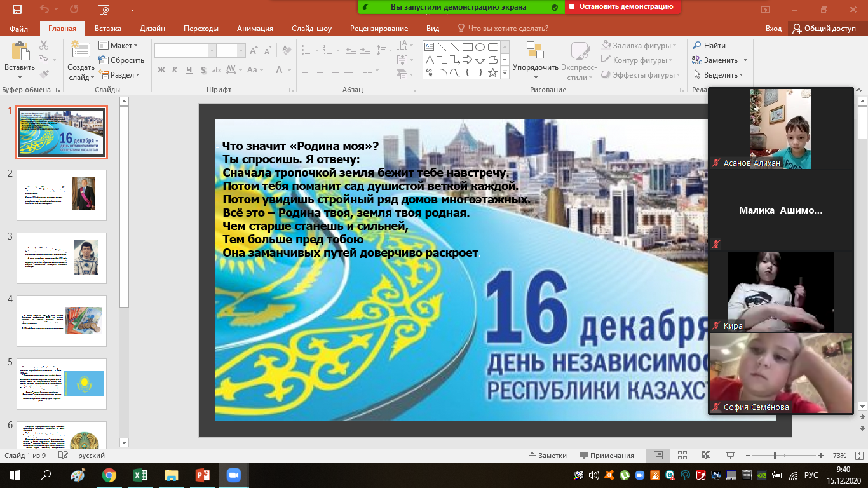
Task: Open Google Chrome from the taskbar
Action: [x=109, y=475]
